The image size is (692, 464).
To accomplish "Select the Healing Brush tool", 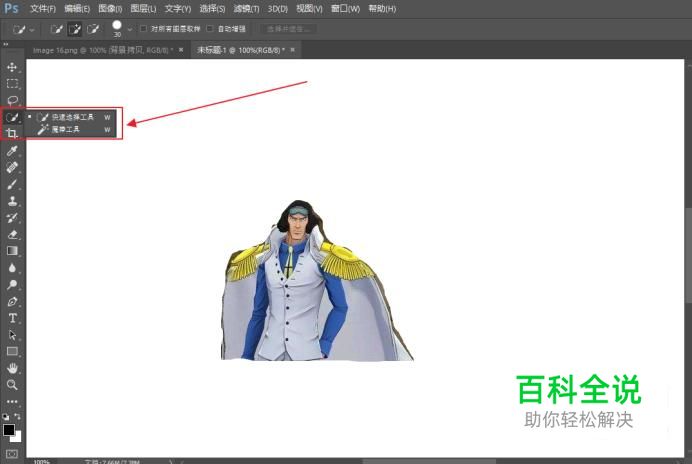I will (12, 167).
